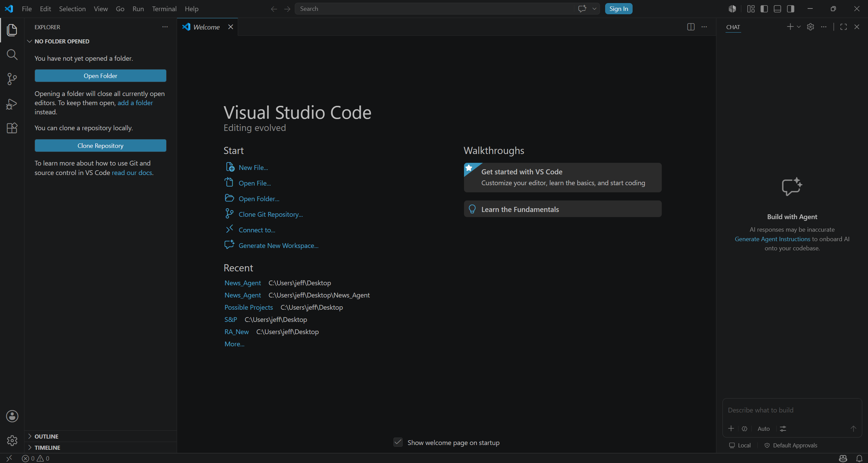Open Run and Debug view icon
The height and width of the screenshot is (463, 868).
[x=12, y=103]
